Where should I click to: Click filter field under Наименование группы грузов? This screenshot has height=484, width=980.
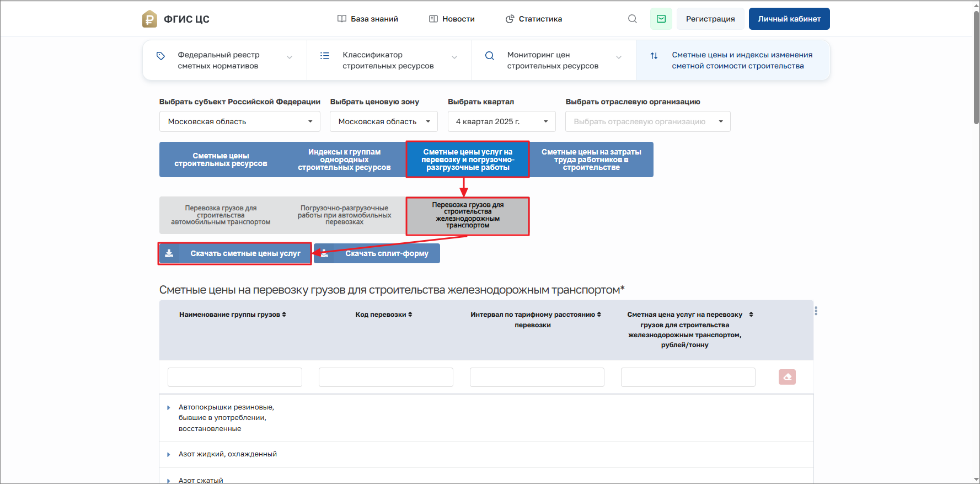pyautogui.click(x=235, y=377)
